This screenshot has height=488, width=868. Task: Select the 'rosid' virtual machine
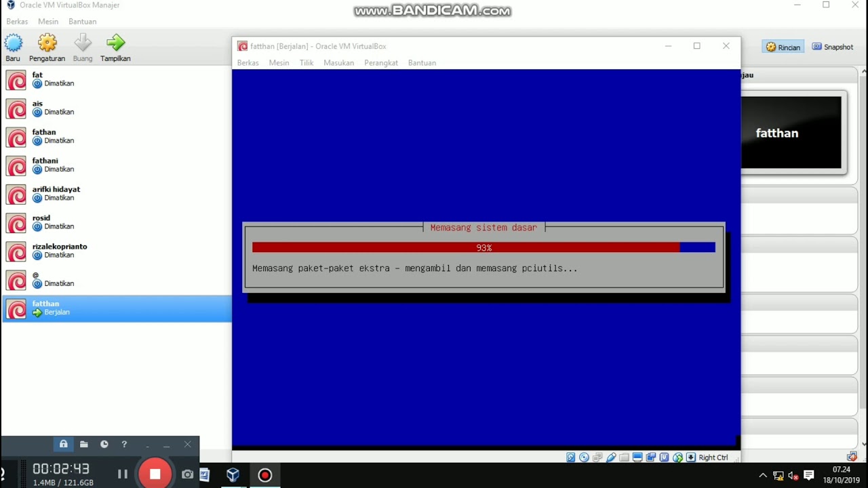click(116, 222)
